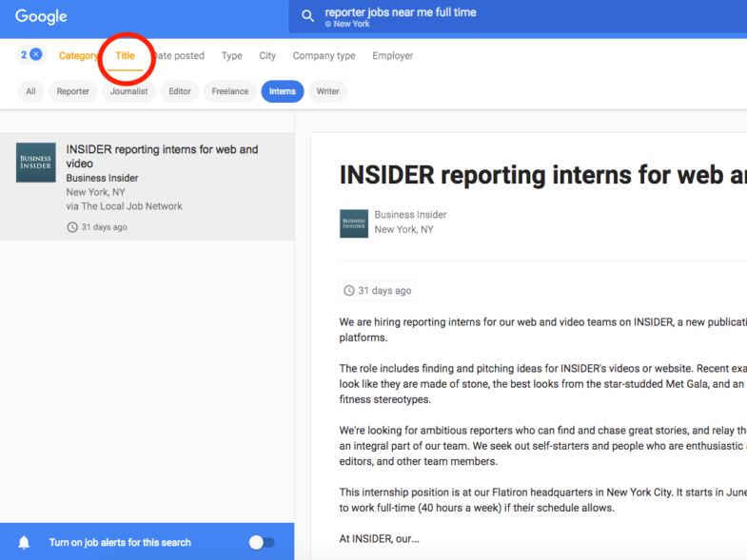Select the All title chip
The width and height of the screenshot is (747, 560).
click(x=31, y=91)
